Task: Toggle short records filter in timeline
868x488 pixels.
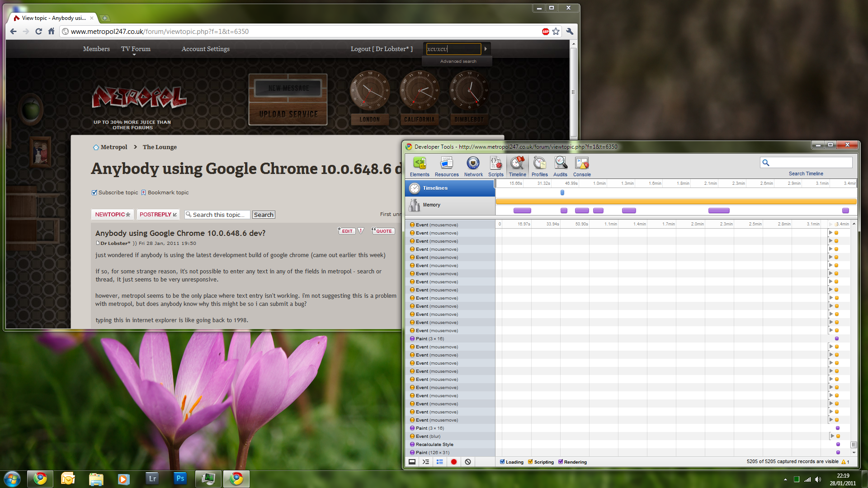Action: (439, 462)
